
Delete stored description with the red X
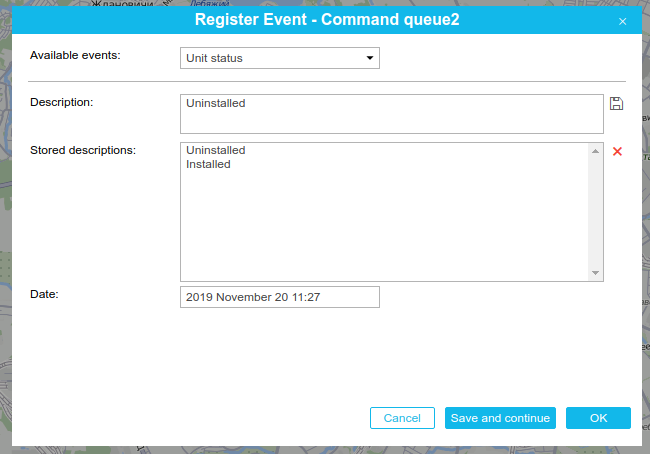coord(617,151)
